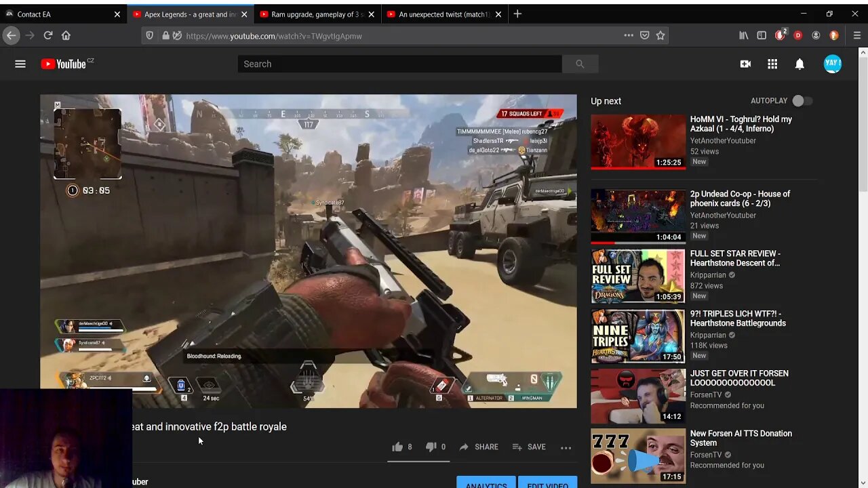868x488 pixels.
Task: Open the account avatar menu
Action: [833, 64]
